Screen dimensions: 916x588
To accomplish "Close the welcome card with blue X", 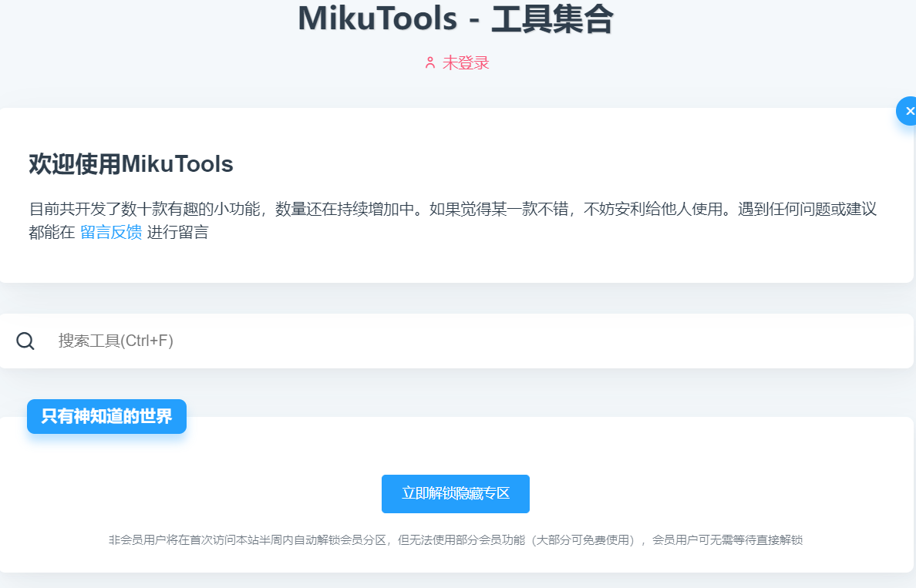I will 908,111.
